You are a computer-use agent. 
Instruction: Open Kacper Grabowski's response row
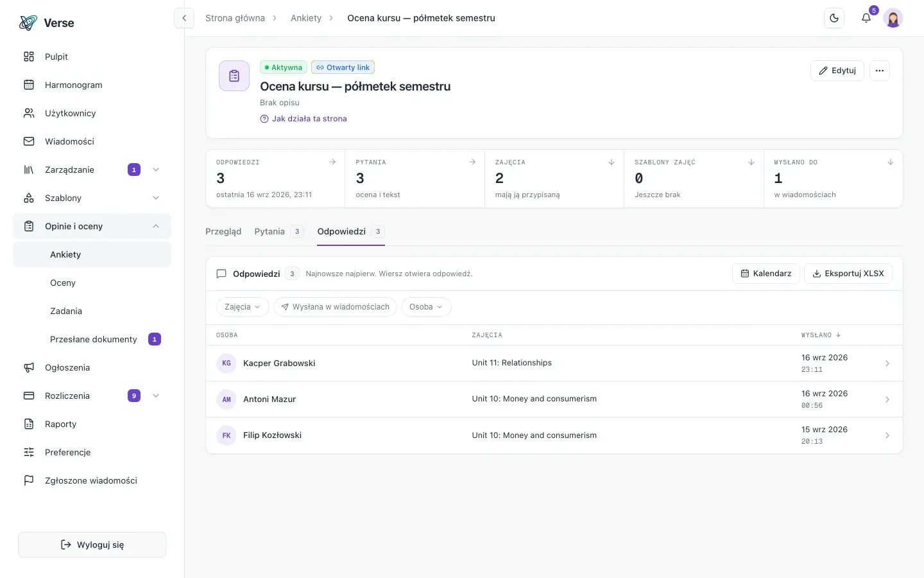coord(554,363)
